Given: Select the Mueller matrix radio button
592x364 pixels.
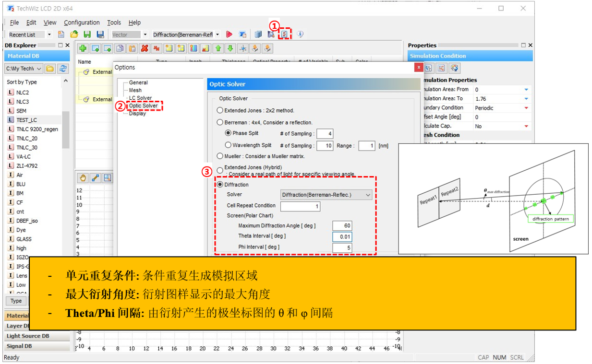Looking at the screenshot, I should click(220, 156).
